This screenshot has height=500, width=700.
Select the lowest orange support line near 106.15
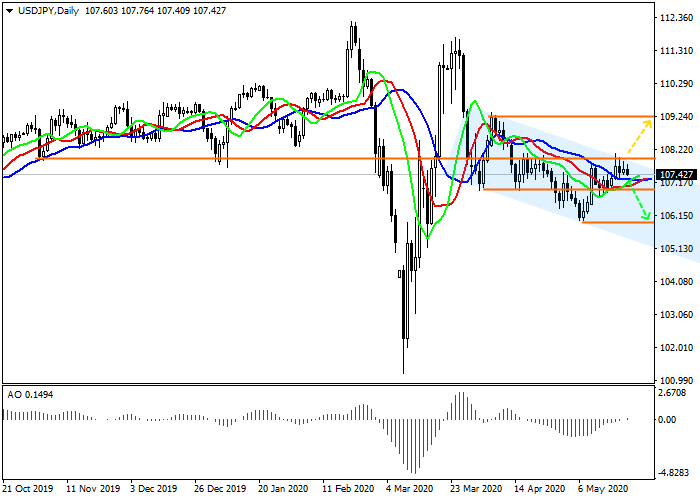[615, 222]
